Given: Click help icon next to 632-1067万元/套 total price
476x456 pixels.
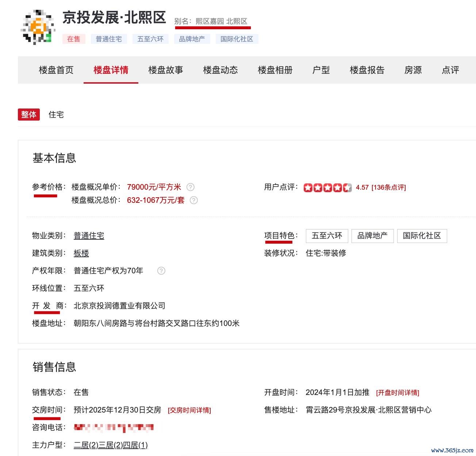Looking at the screenshot, I should pos(194,200).
